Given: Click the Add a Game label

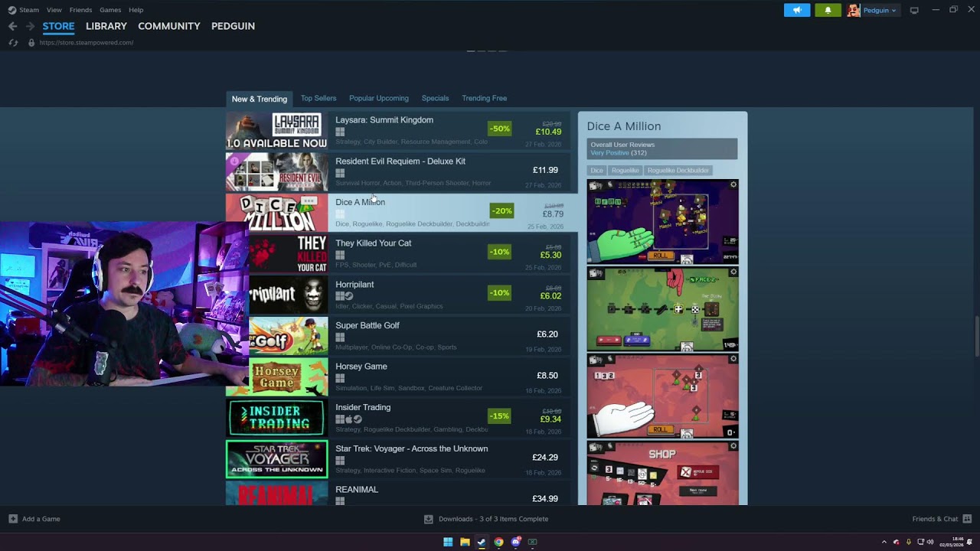Looking at the screenshot, I should (41, 519).
